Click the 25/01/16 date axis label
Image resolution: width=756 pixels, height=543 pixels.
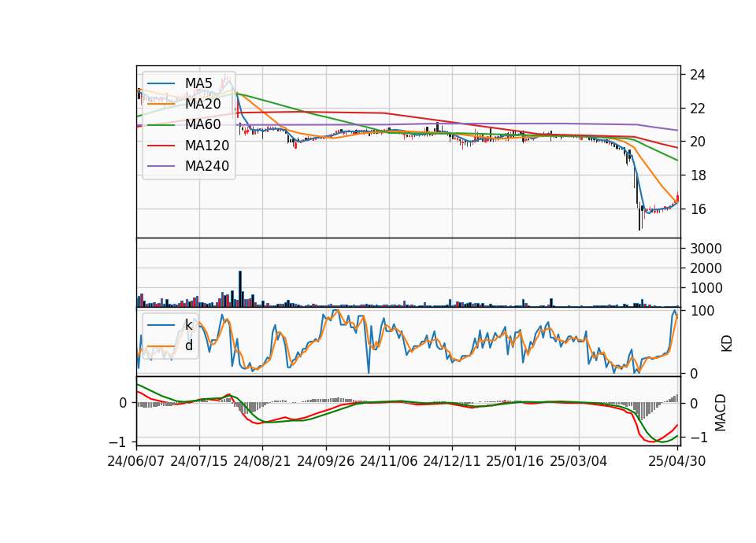point(515,461)
